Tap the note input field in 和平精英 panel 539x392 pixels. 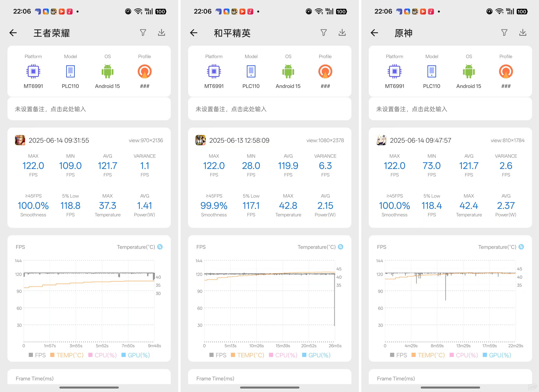click(x=270, y=109)
